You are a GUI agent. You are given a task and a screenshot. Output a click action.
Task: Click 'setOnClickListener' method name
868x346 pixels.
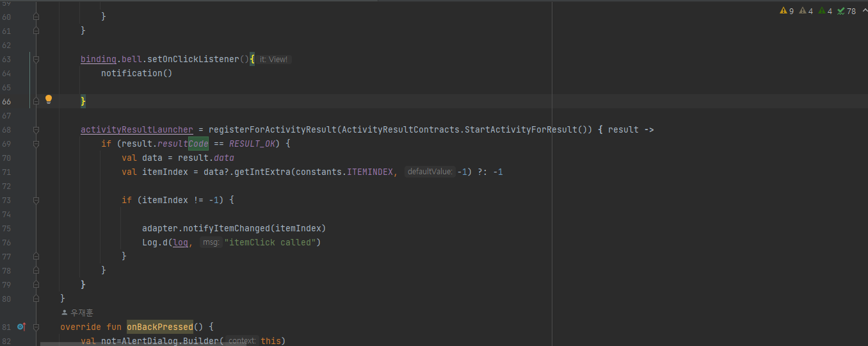click(x=193, y=59)
